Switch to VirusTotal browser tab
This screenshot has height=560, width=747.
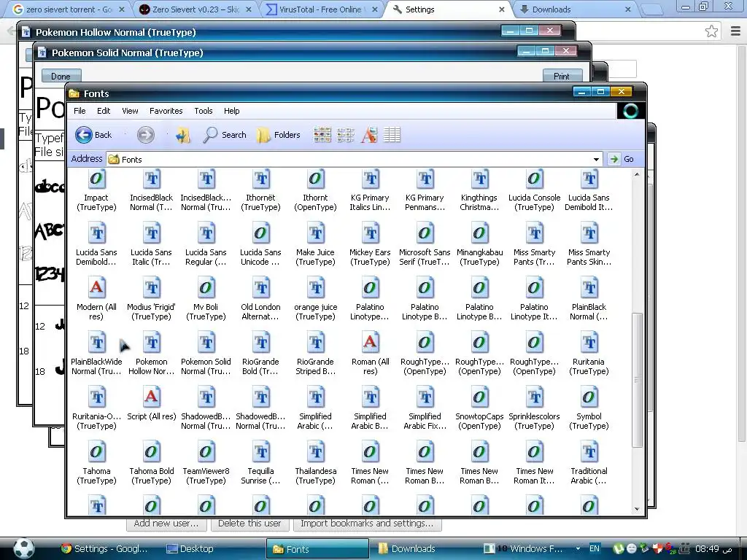(321, 9)
